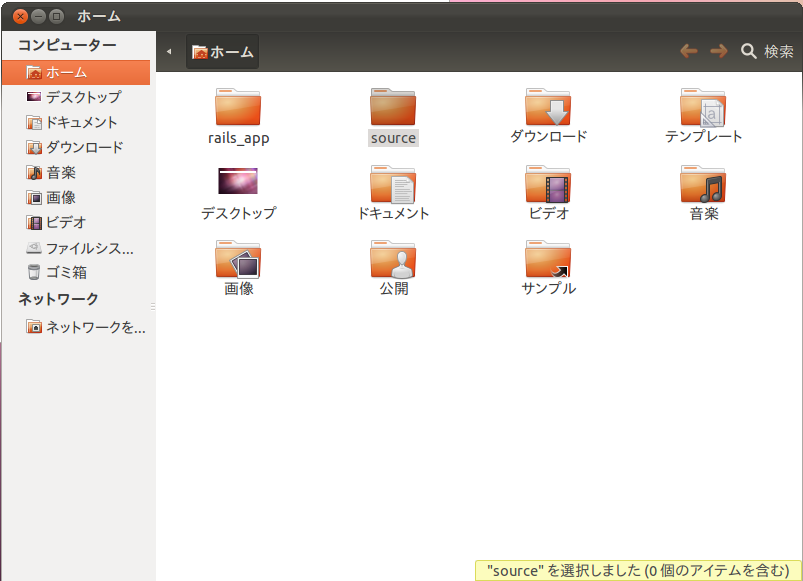Open the ビデオ folder icon in file view

click(x=548, y=184)
